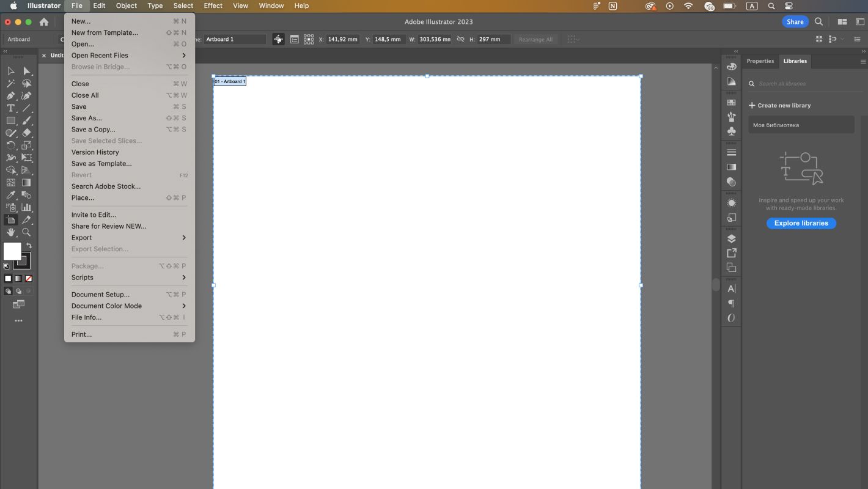The height and width of the screenshot is (489, 868).
Task: Swap fill and stroke colors
Action: [x=29, y=244]
